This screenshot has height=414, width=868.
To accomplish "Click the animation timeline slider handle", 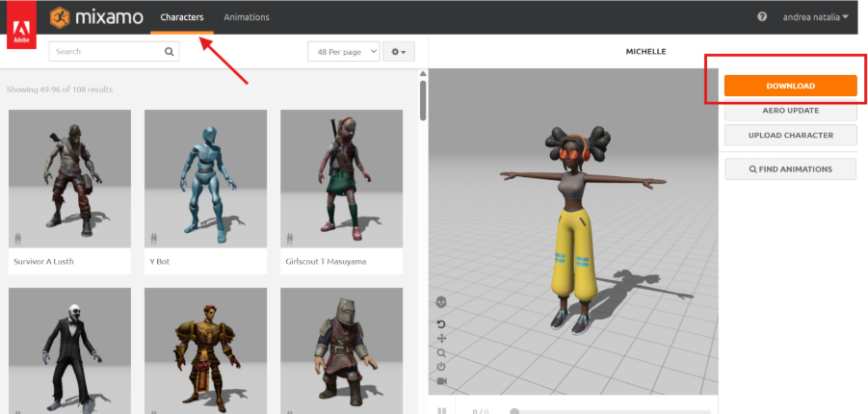I will (514, 411).
